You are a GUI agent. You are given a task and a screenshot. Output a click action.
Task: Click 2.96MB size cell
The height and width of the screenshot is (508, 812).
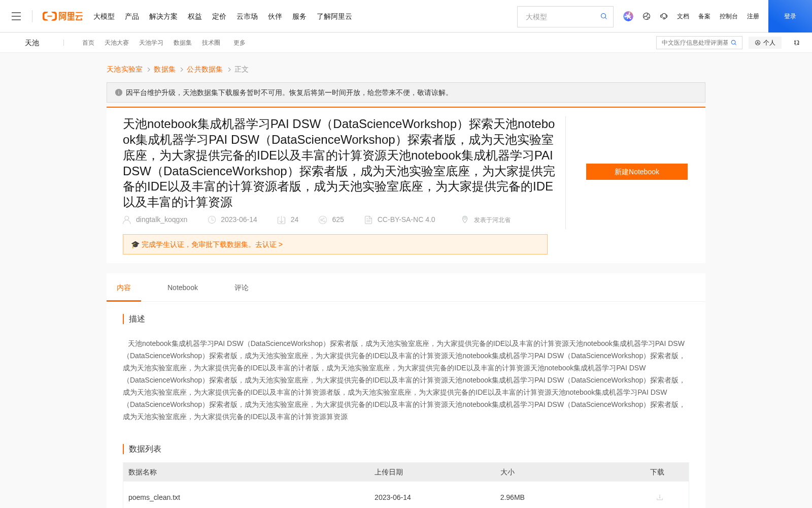[513, 497]
